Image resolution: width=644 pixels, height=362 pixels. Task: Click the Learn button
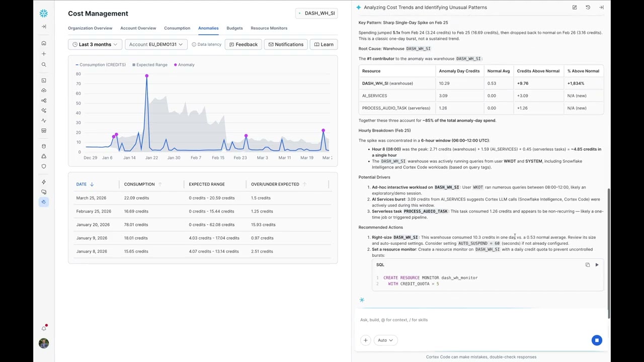tap(324, 44)
